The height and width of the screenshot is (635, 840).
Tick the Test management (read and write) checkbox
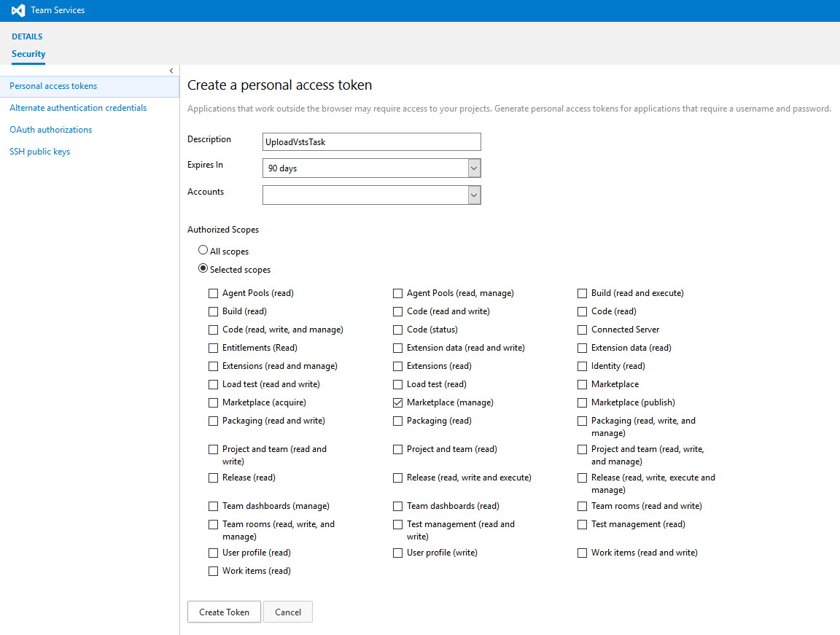point(397,525)
